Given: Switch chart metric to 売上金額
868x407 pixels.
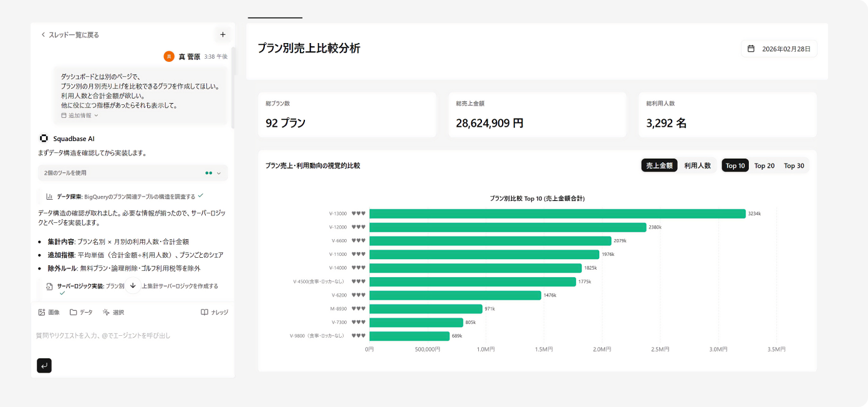Looking at the screenshot, I should (x=659, y=165).
